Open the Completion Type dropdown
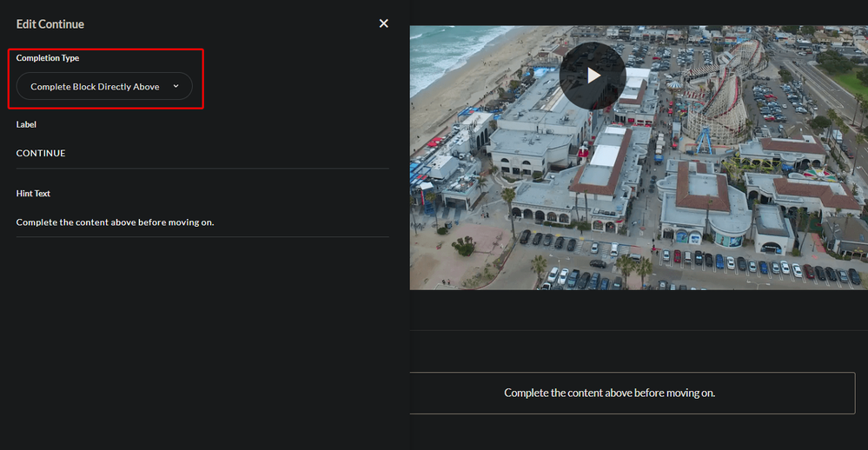868x450 pixels. 104,86
